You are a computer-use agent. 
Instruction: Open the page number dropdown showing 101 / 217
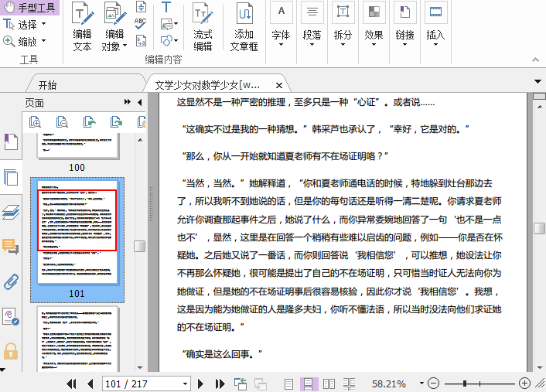tap(185, 383)
